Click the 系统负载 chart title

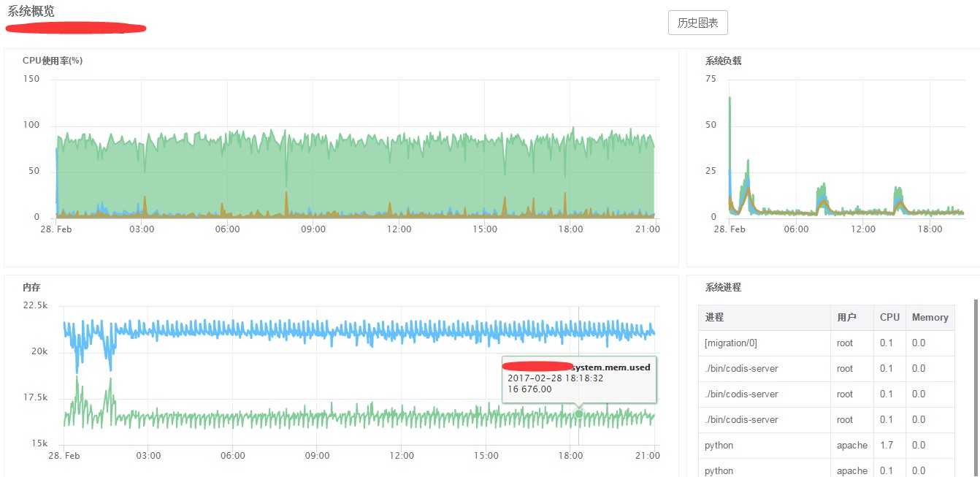click(723, 61)
